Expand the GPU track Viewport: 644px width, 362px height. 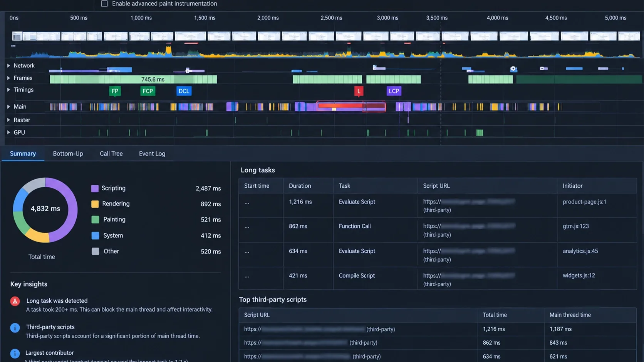click(x=8, y=132)
